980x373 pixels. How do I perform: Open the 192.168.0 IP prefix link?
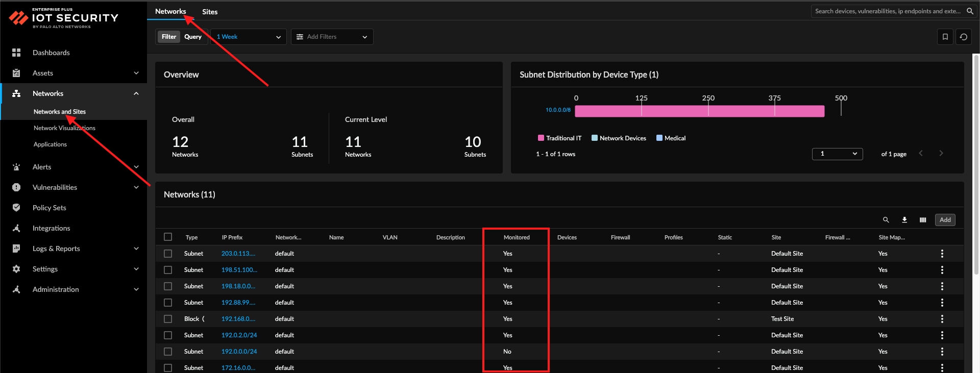pos(238,319)
